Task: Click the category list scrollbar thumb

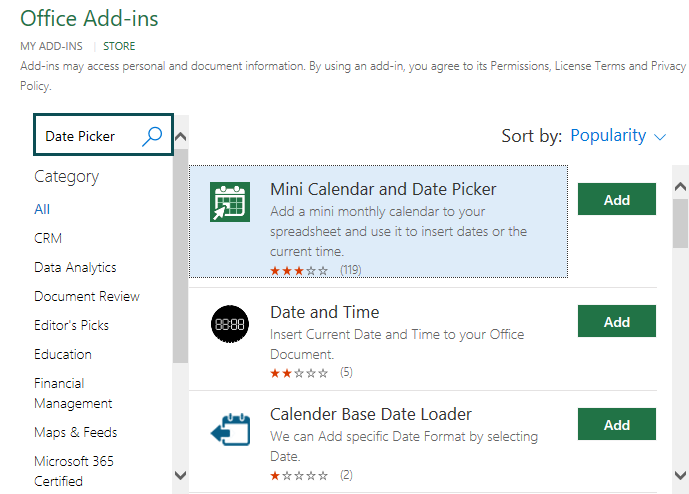Action: point(181,256)
